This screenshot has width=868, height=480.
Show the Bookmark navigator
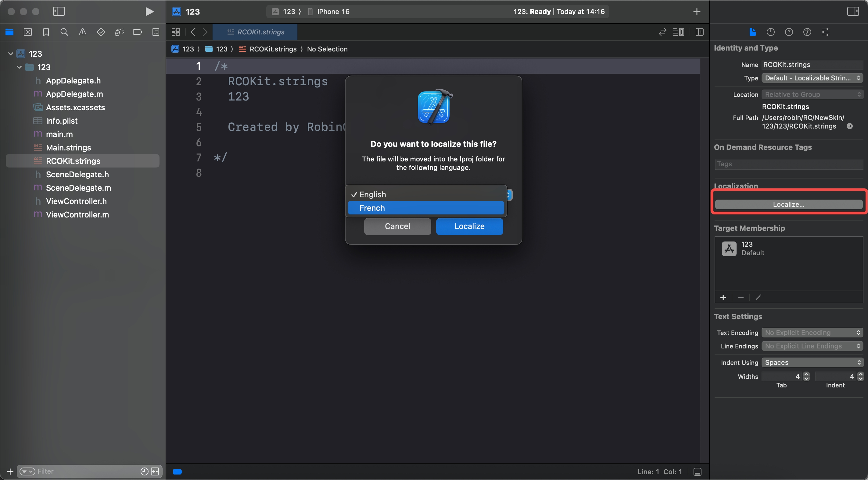pyautogui.click(x=46, y=32)
